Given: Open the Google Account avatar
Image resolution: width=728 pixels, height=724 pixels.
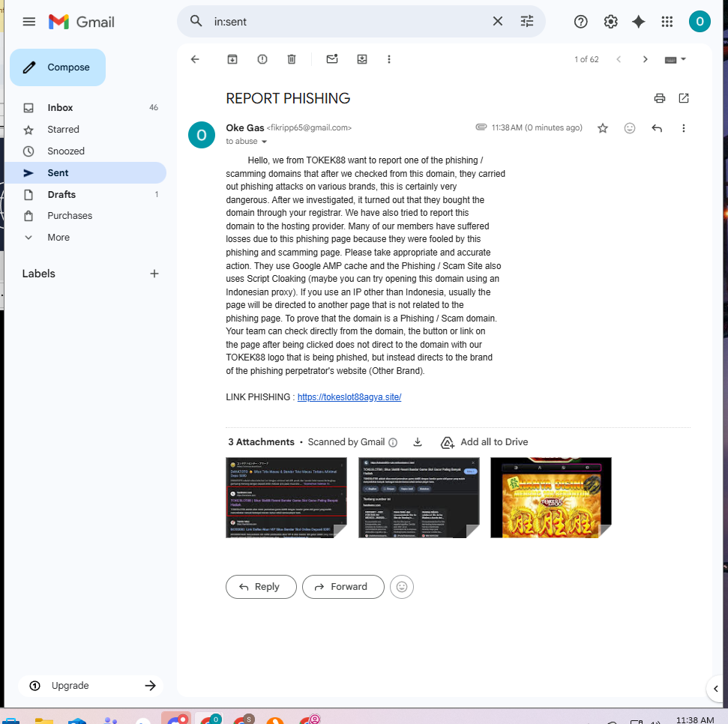Looking at the screenshot, I should click(700, 21).
